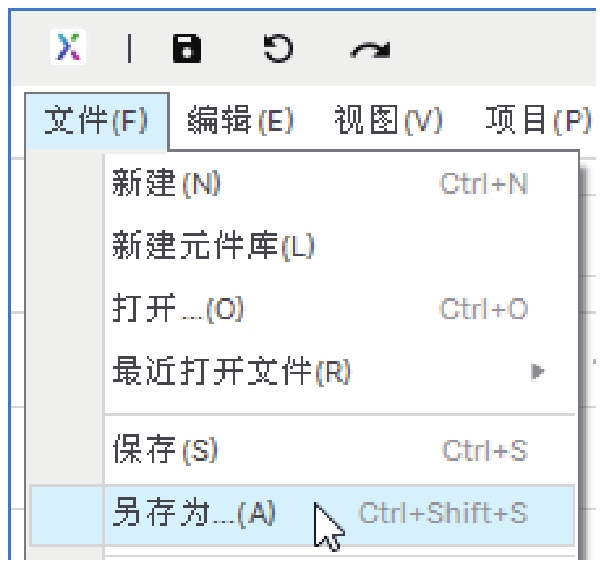
Task: Choose 新建(N) from the file menu
Action: pos(166,185)
